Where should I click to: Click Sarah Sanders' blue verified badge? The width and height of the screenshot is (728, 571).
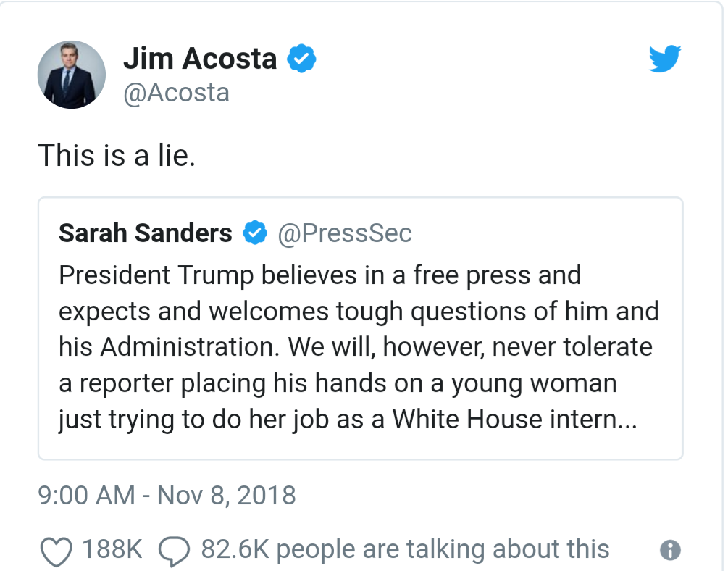click(254, 233)
